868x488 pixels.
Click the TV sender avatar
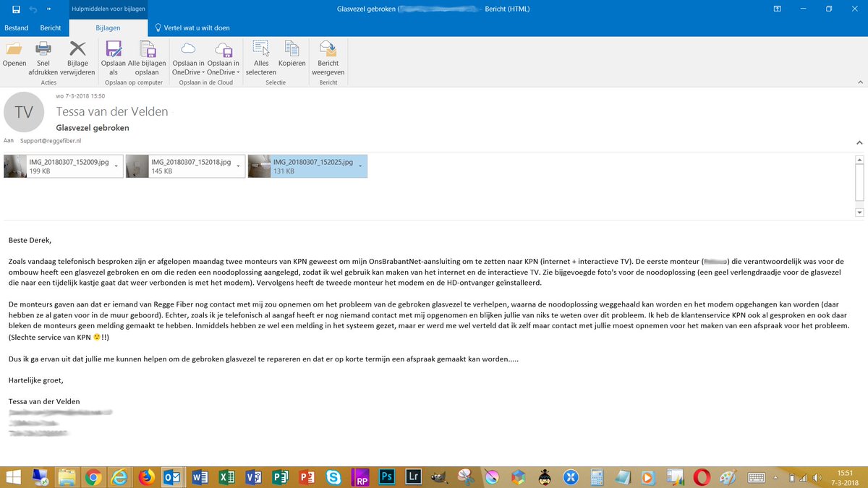click(x=24, y=112)
